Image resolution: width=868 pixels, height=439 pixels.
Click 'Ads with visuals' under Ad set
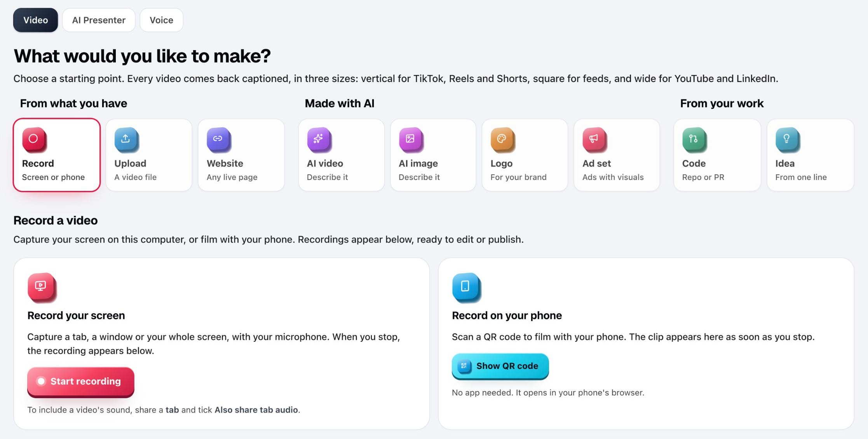(613, 177)
